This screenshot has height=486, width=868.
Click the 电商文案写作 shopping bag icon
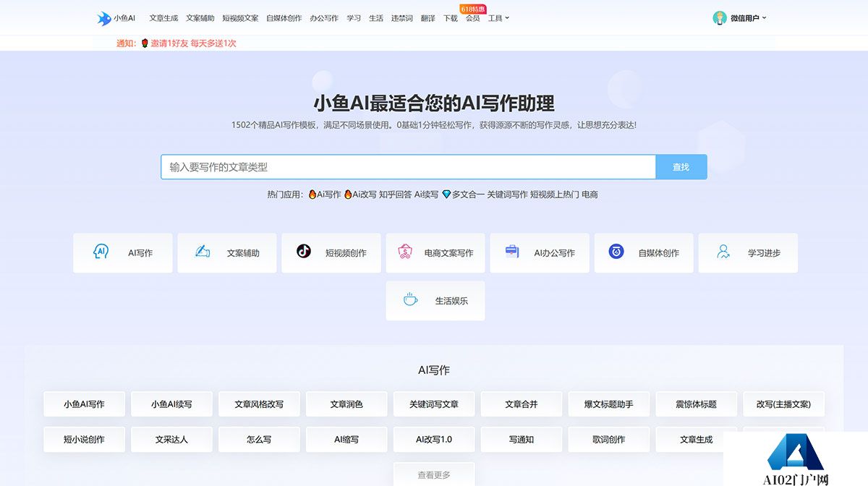coord(405,252)
